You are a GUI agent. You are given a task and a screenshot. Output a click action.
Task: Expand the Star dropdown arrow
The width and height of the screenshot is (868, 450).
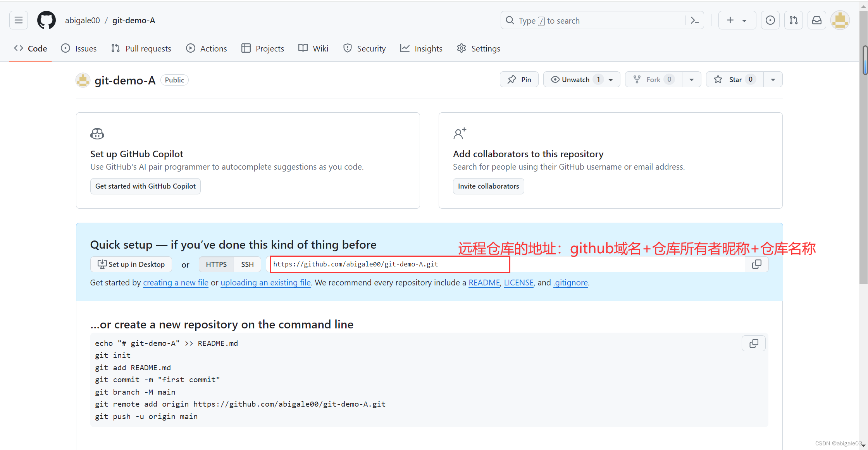773,79
